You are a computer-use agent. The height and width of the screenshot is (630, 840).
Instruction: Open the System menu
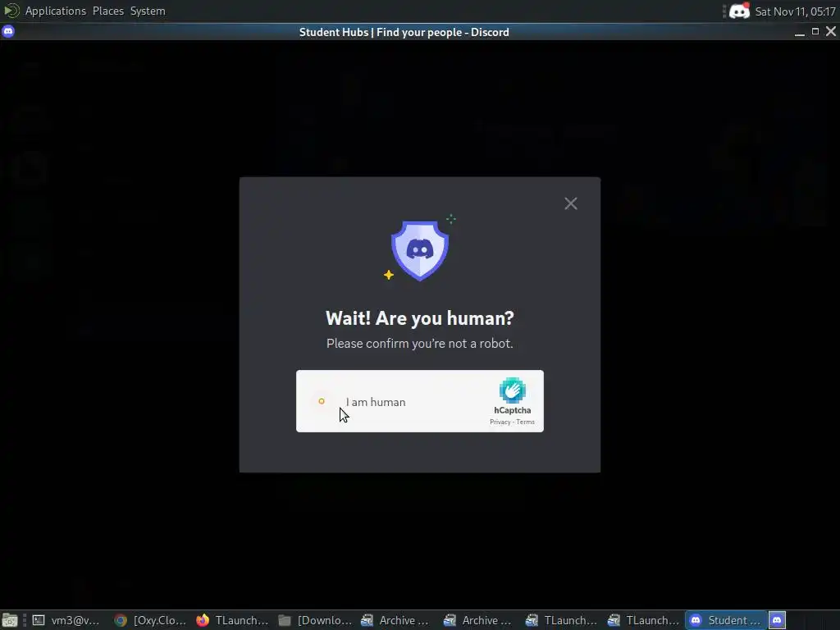pyautogui.click(x=148, y=11)
